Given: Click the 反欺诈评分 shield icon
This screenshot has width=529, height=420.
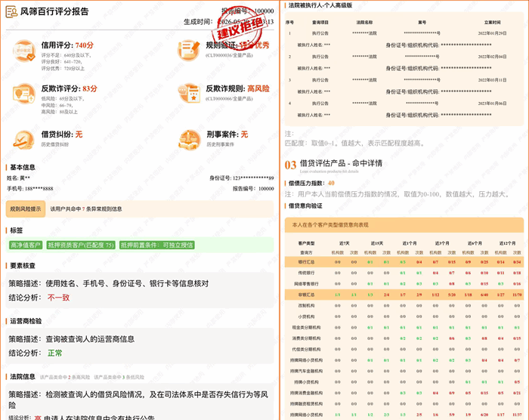Looking at the screenshot, I should click(x=23, y=94).
